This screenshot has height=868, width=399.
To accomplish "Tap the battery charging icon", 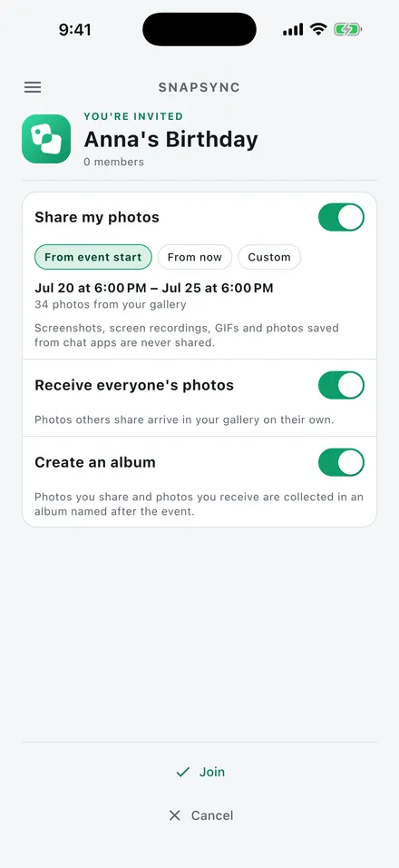I will click(x=347, y=29).
